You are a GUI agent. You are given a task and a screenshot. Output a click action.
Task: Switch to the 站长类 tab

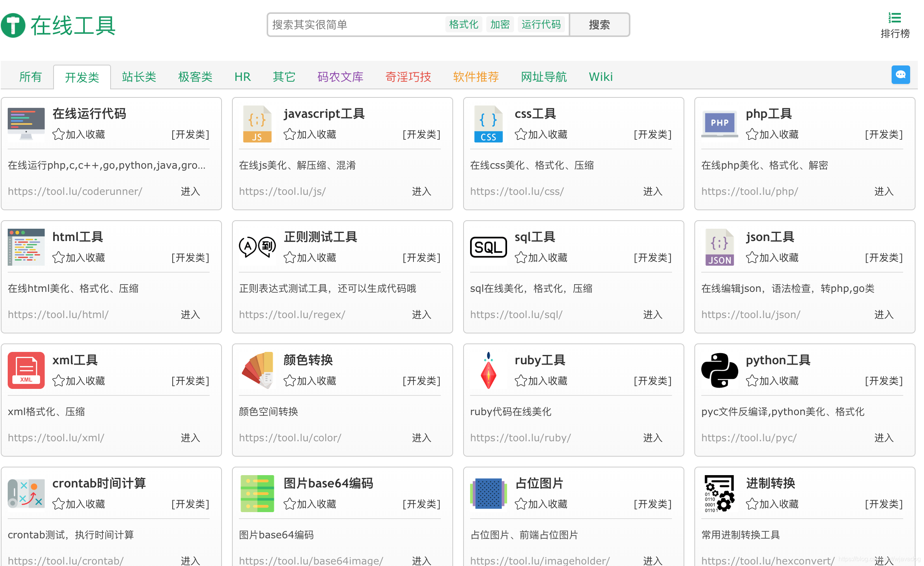[139, 77]
